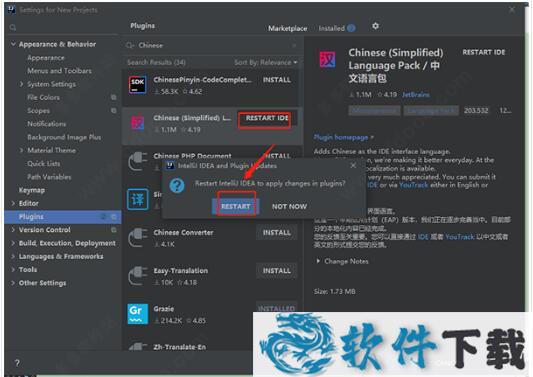Close the IntelliJ IDEA and Plugin Updates dialog
533x377 pixels.
353,165
